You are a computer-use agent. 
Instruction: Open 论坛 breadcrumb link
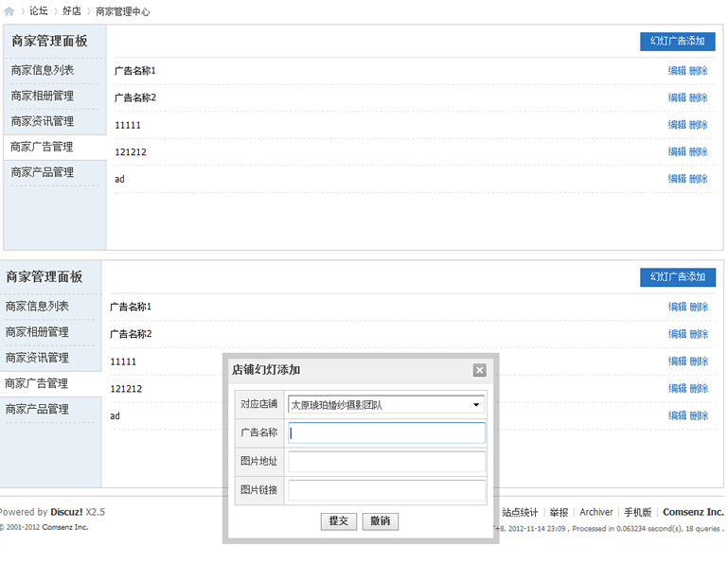coord(39,11)
